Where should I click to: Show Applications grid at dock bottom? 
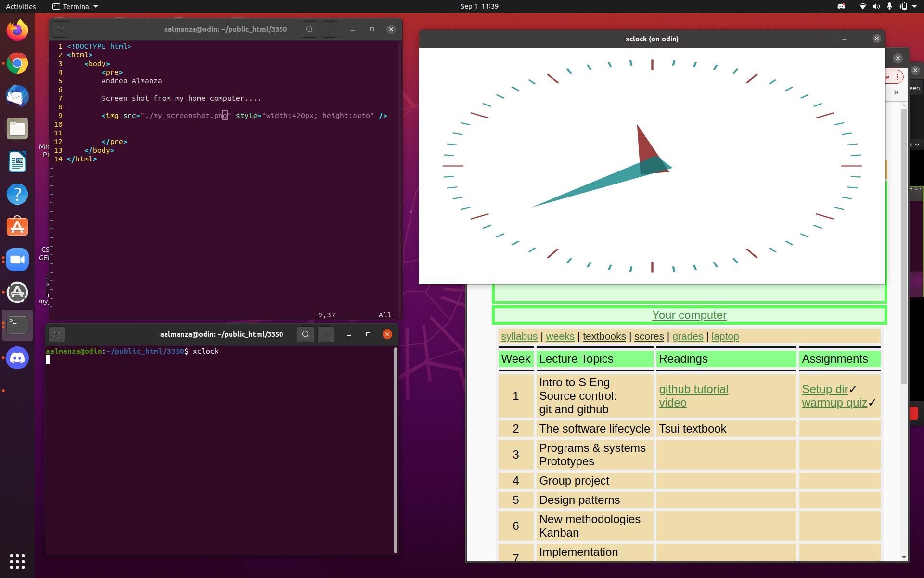(x=17, y=561)
